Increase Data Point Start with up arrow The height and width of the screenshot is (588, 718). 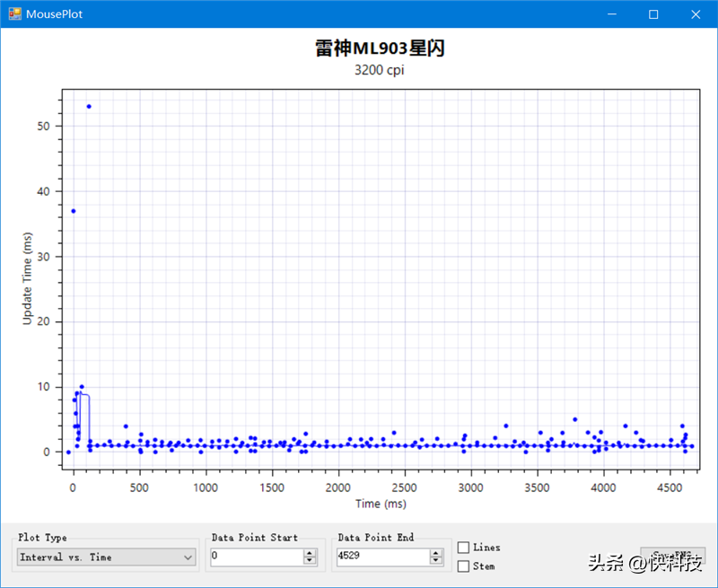[x=310, y=553]
